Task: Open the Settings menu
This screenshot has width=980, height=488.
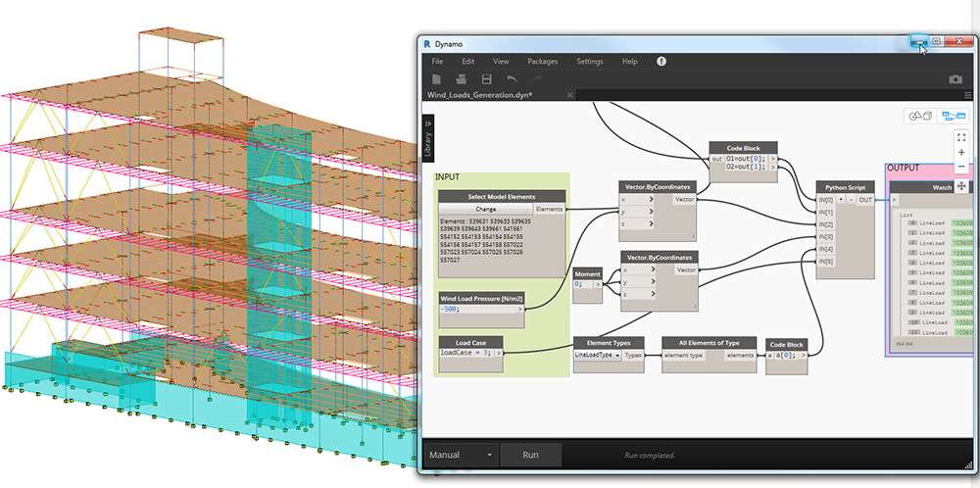Action: (590, 61)
